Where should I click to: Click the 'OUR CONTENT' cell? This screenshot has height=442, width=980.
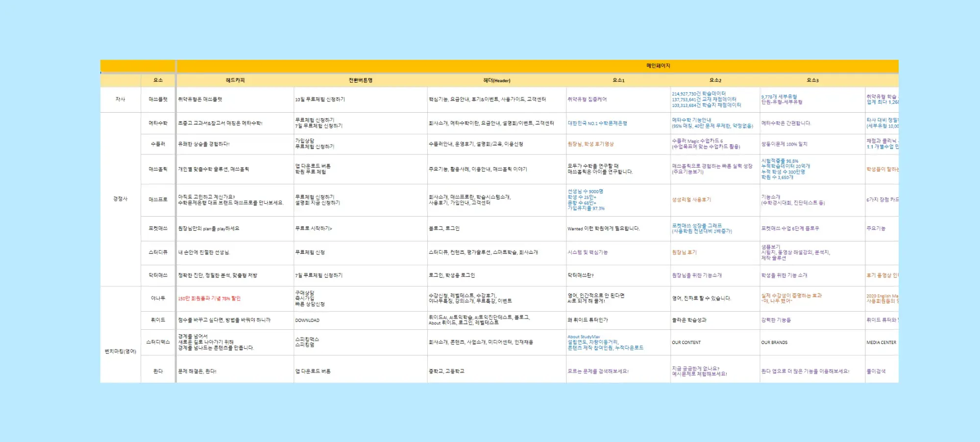tap(715, 342)
